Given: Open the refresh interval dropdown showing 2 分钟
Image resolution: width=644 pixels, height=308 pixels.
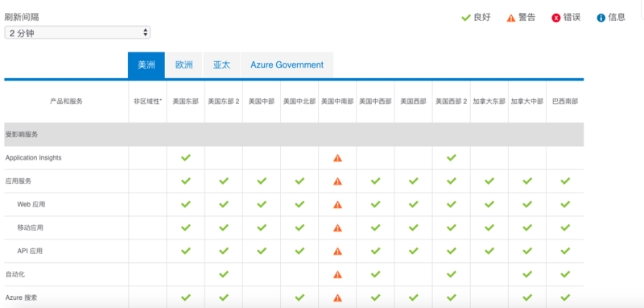Looking at the screenshot, I should pyautogui.click(x=77, y=33).
